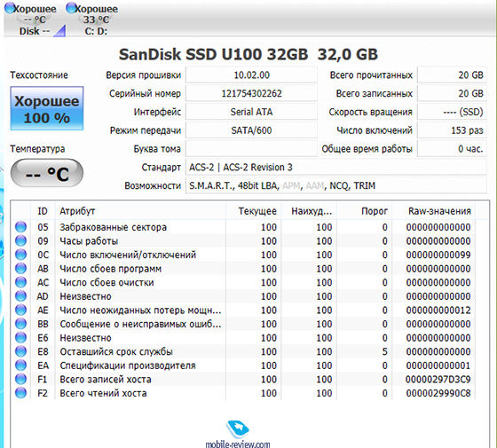Click the status orb of attribute BB
497x448 pixels.
(x=21, y=324)
